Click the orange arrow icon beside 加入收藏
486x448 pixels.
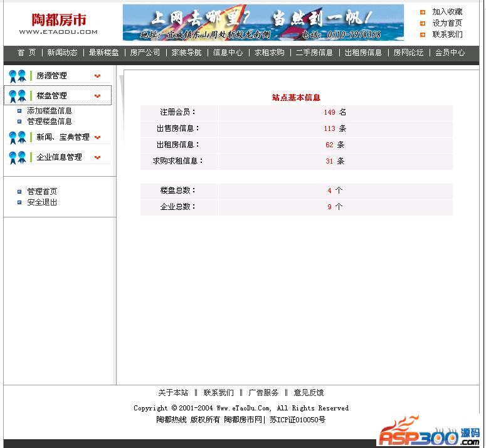click(423, 12)
